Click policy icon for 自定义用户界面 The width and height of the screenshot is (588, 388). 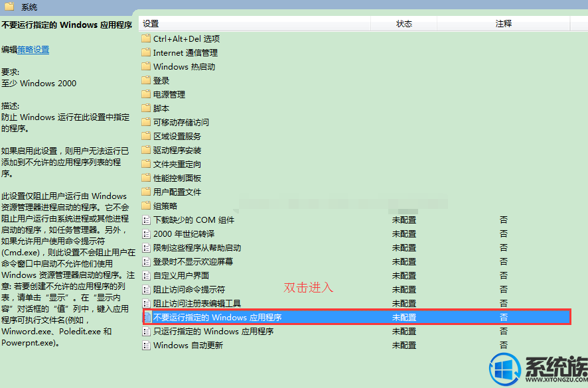tap(146, 275)
